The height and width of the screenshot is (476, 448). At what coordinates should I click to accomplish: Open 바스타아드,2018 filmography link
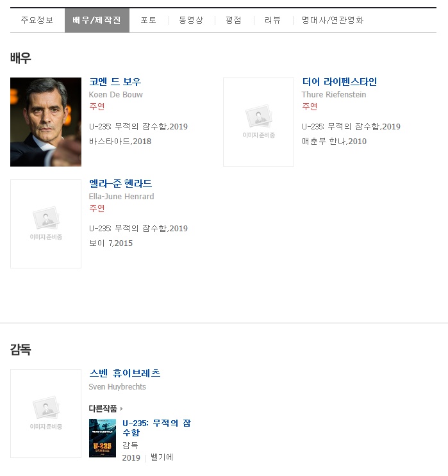(x=120, y=142)
